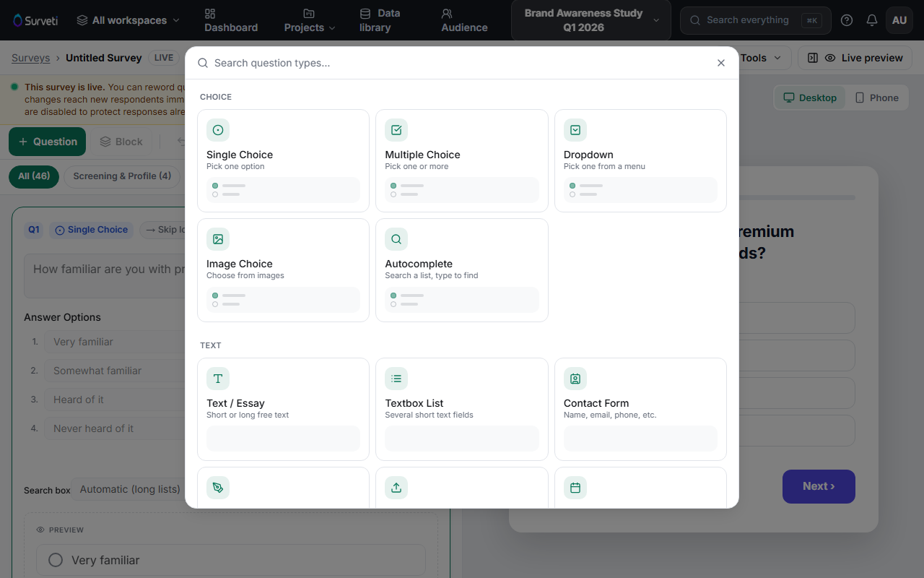This screenshot has width=924, height=578.
Task: Choose the Autocomplete magnifier icon
Action: (396, 239)
